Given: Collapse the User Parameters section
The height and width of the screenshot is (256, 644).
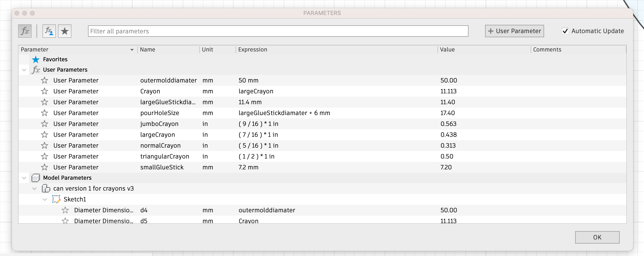Looking at the screenshot, I should 24,69.
